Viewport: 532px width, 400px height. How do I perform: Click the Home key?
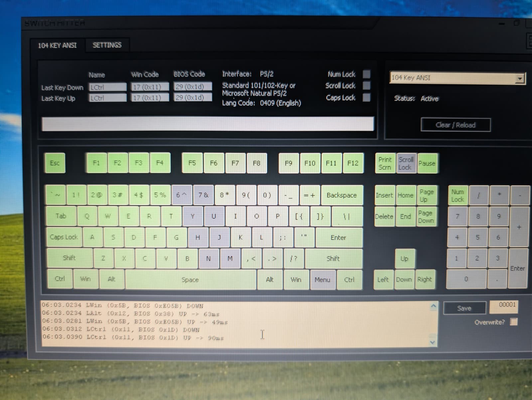point(405,195)
